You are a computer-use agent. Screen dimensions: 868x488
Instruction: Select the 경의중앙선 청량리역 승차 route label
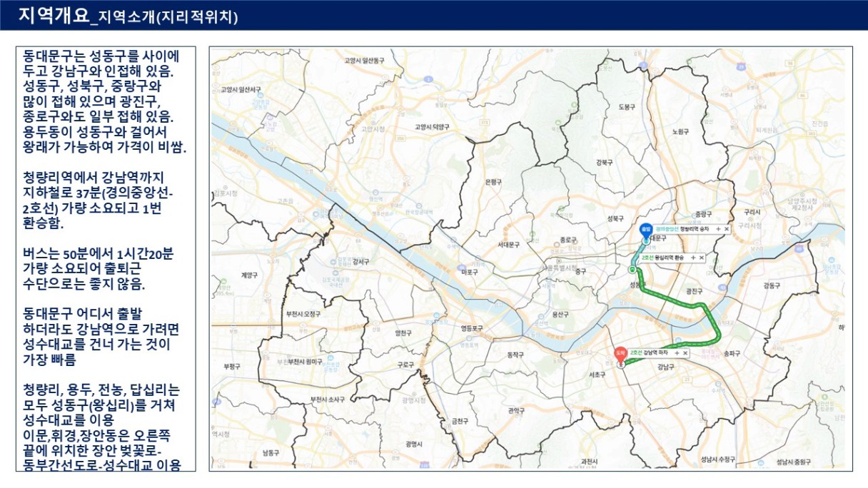tap(692, 229)
